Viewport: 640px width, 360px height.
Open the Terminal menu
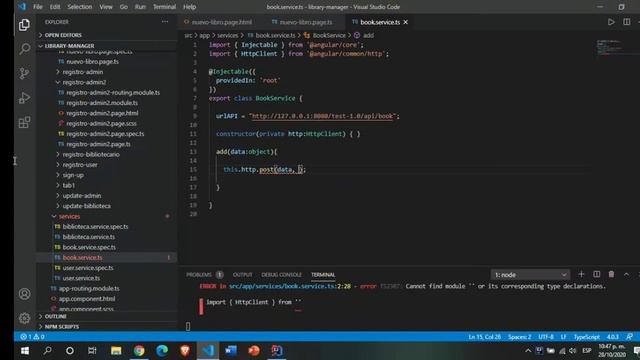(164, 7)
